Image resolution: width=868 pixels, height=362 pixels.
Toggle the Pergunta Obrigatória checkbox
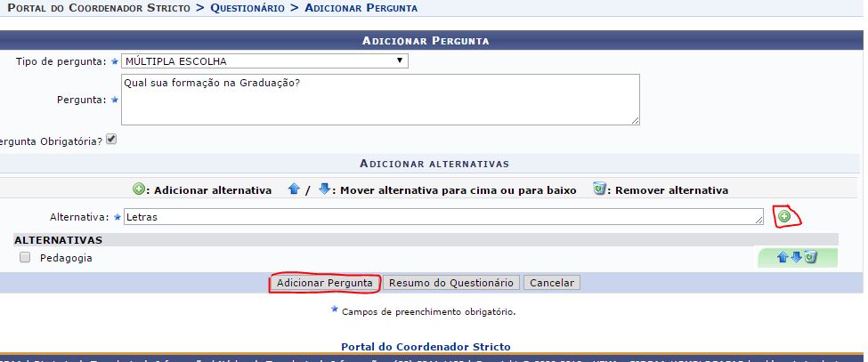(111, 140)
